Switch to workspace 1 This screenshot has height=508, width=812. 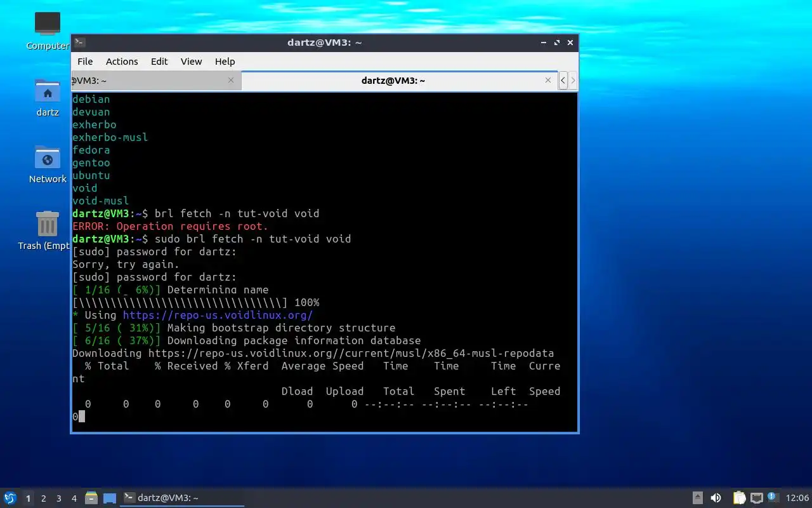click(28, 498)
